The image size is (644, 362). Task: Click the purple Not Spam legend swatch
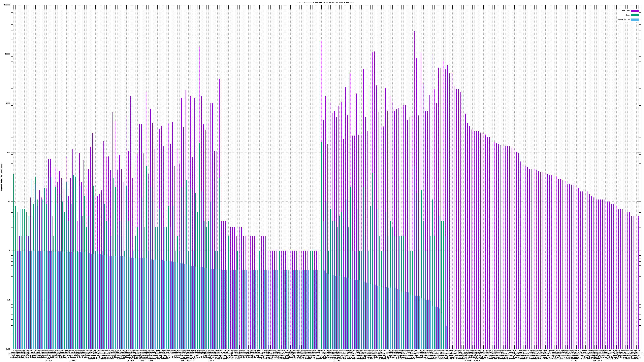pyautogui.click(x=635, y=11)
